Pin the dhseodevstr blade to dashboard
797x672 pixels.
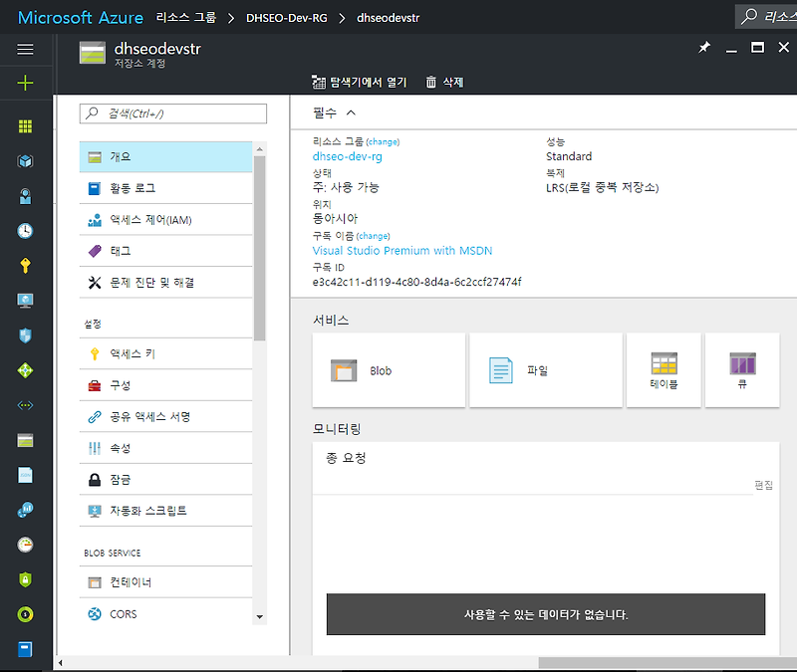704,48
